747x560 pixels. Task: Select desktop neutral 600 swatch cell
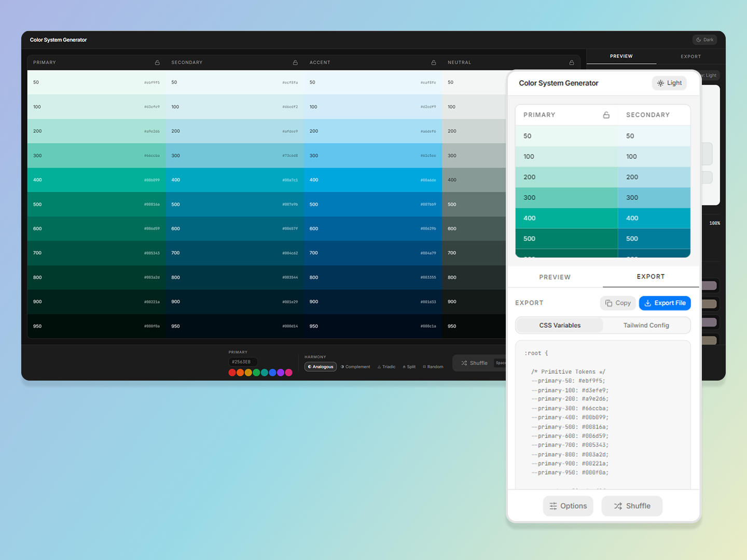click(x=474, y=229)
